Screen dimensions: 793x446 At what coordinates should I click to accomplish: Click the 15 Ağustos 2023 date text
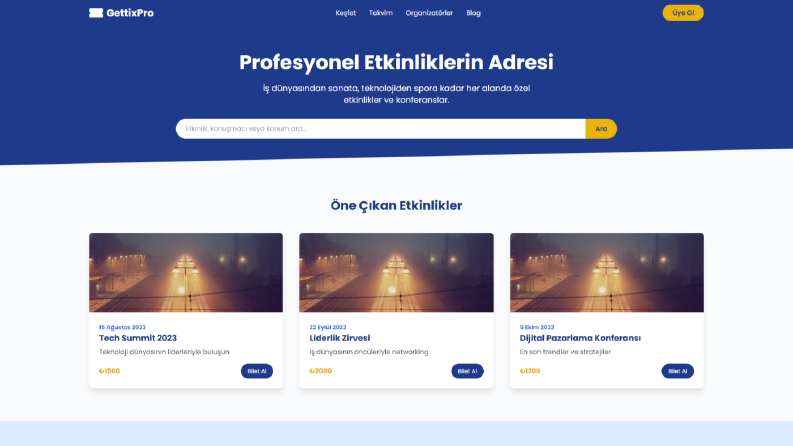(x=122, y=327)
